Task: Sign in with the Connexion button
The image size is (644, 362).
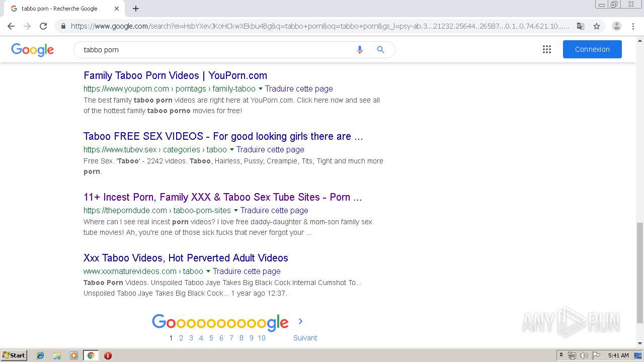Action: [592, 49]
